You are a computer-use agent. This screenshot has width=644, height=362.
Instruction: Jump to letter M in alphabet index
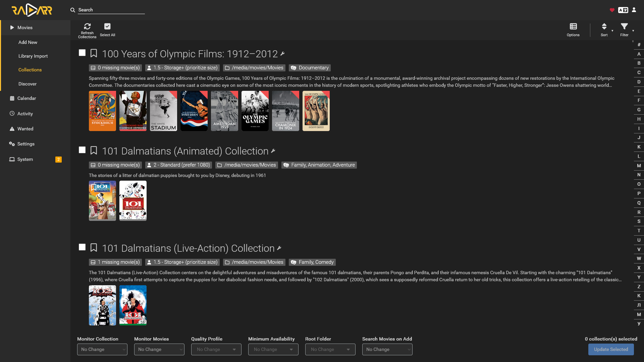(x=639, y=166)
